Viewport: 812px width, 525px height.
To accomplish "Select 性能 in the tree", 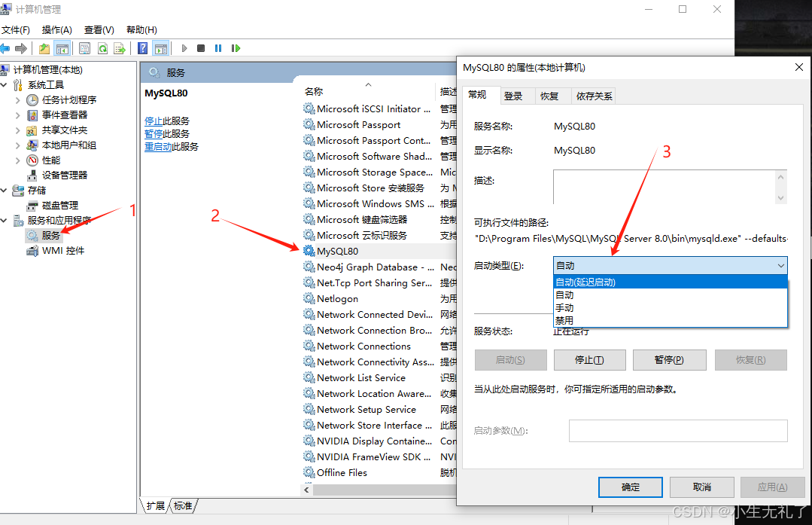I will tap(51, 160).
